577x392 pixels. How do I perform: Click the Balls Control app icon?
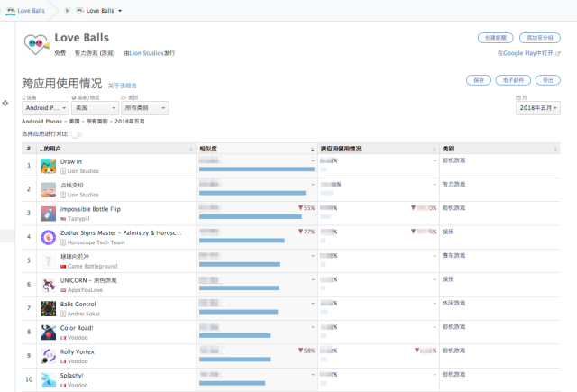pyautogui.click(x=48, y=309)
